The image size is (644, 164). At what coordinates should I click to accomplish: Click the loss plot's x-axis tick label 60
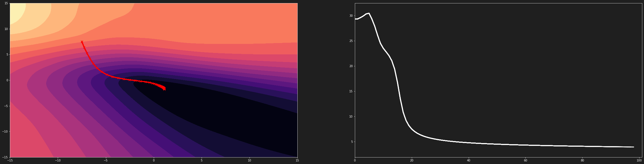click(x=525, y=160)
